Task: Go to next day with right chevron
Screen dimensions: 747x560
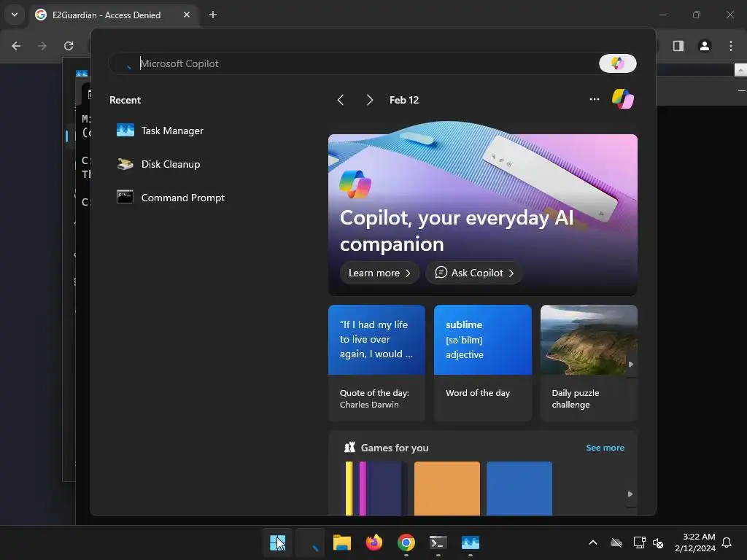Action: (369, 100)
